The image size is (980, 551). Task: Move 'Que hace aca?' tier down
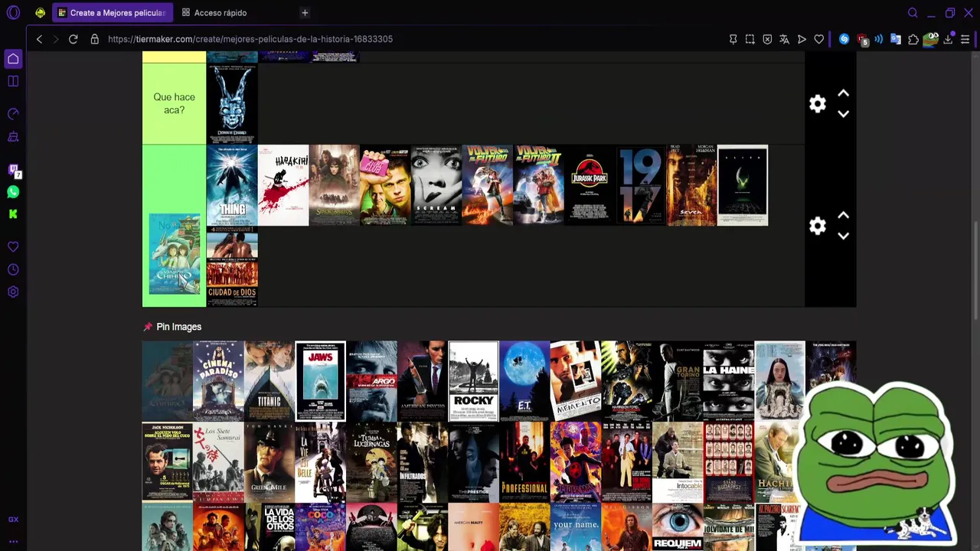pyautogui.click(x=843, y=114)
